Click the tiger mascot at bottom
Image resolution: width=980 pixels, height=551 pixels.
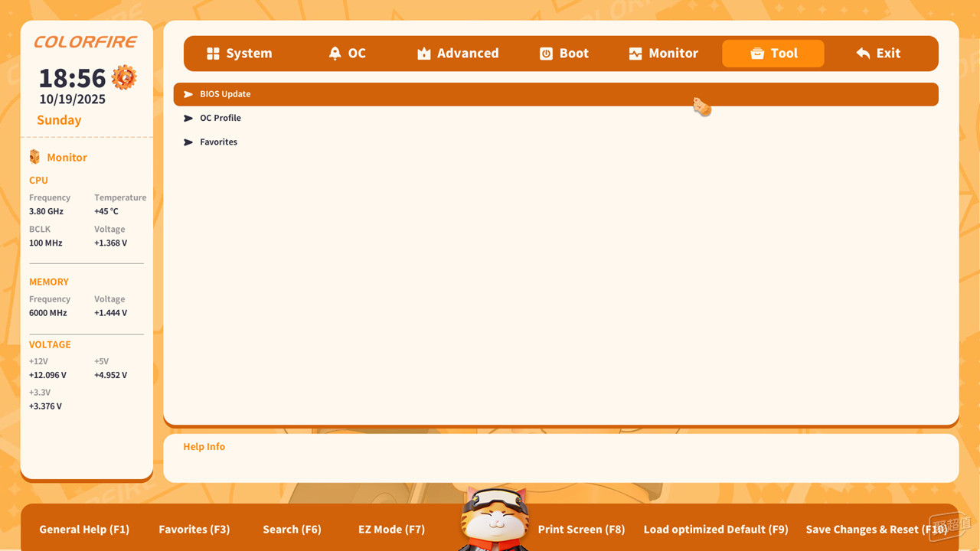[494, 520]
